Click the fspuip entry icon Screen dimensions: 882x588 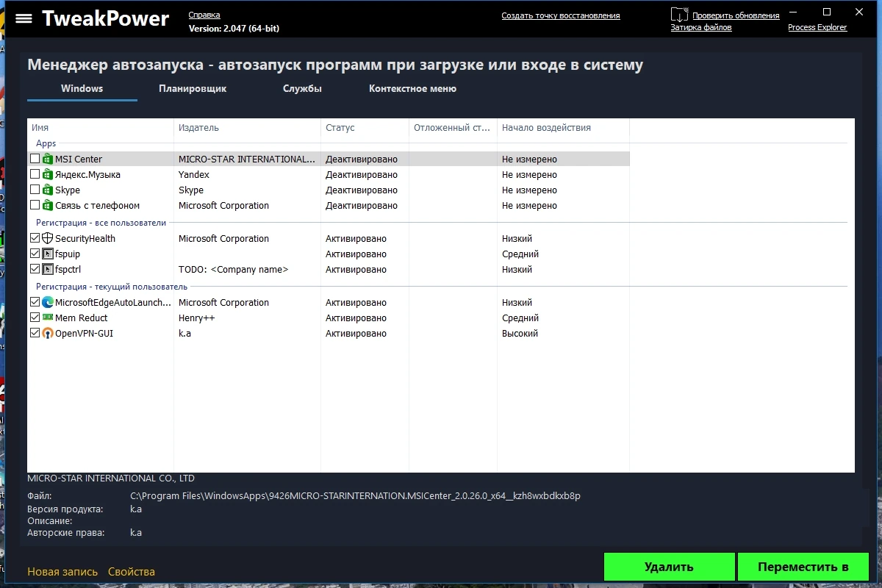coord(48,254)
